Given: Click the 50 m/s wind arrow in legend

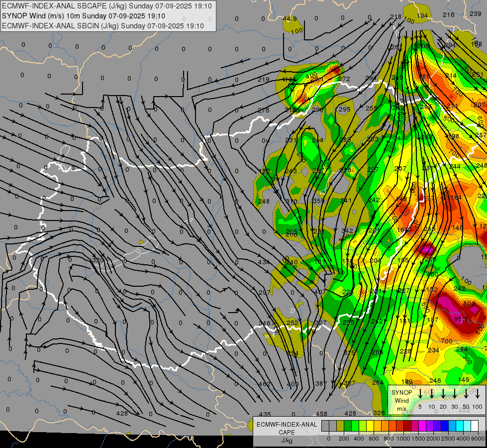Looking at the screenshot, I should (466, 393).
